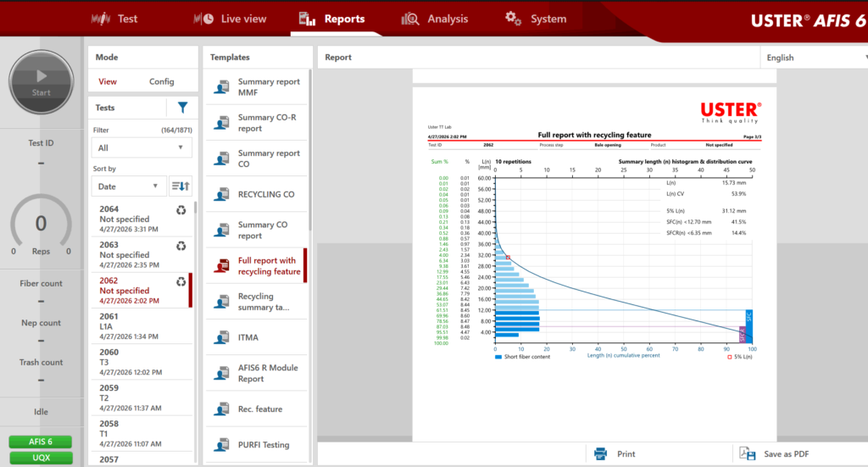Open the System tab
Image resolution: width=868 pixels, height=467 pixels.
[x=536, y=19]
